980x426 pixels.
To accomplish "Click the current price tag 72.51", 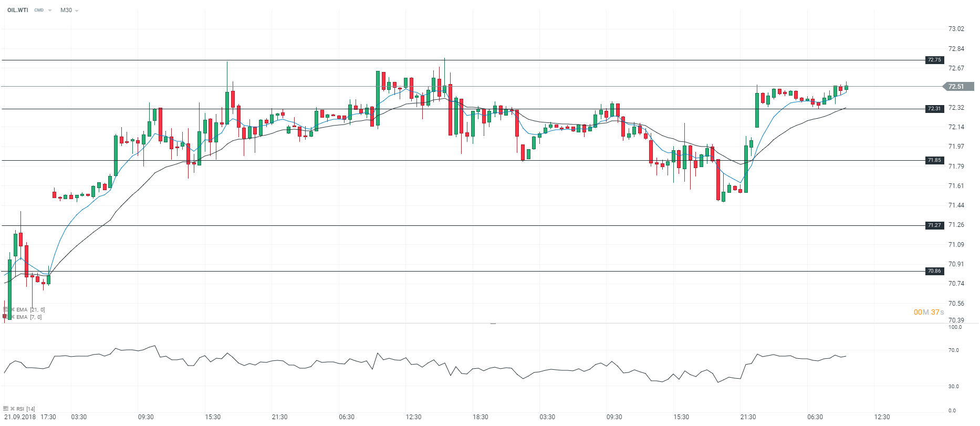I will [x=958, y=87].
